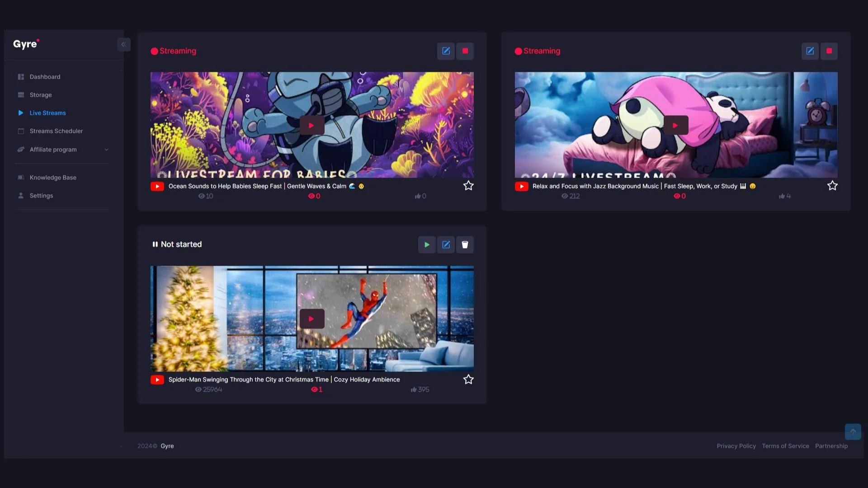Screen dimensions: 868x488
Task: Favorite the Jazz Background Music stream
Action: [x=833, y=185]
